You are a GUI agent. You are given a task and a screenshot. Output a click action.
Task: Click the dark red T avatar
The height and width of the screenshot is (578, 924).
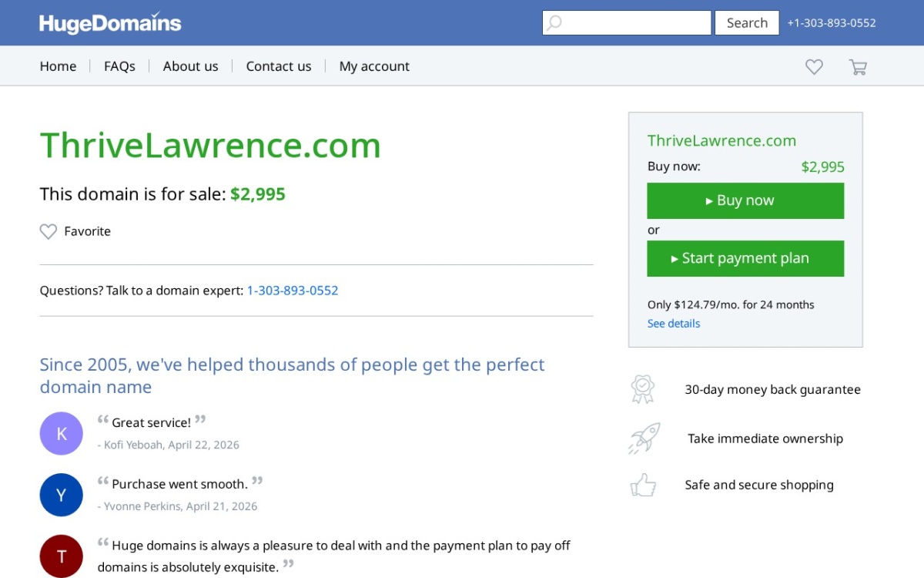click(62, 556)
